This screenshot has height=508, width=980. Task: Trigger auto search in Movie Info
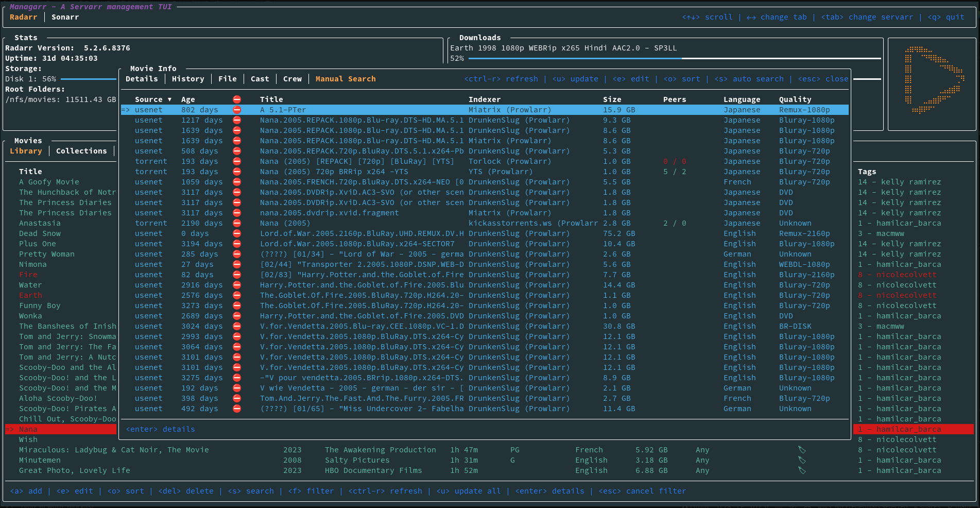[x=749, y=79]
